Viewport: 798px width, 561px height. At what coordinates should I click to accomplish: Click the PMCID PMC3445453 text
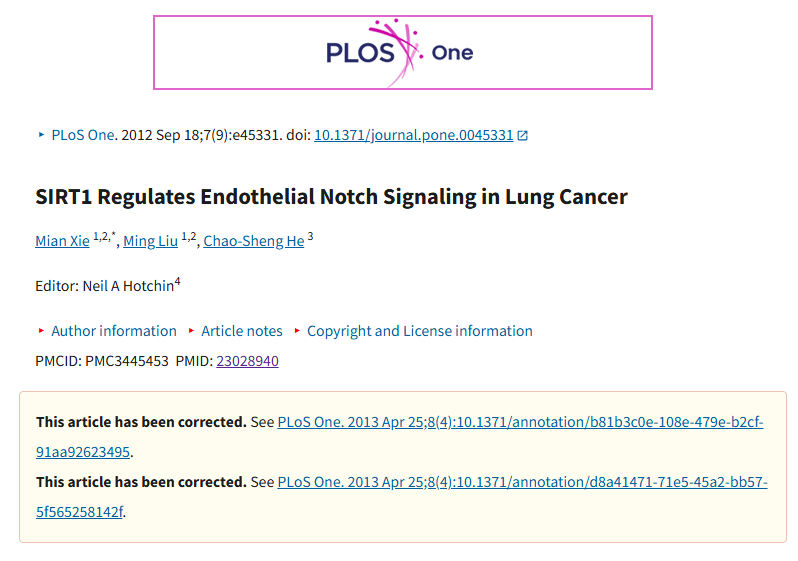click(102, 361)
